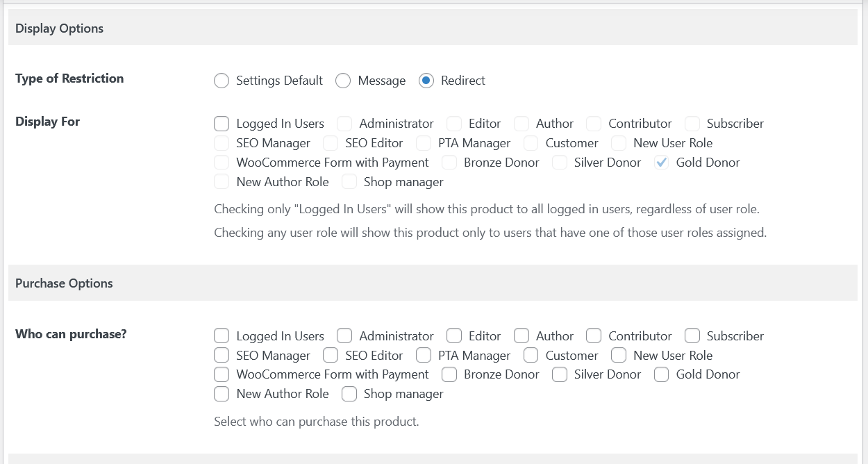
Task: Check Editor under Display For
Action: [x=454, y=124]
